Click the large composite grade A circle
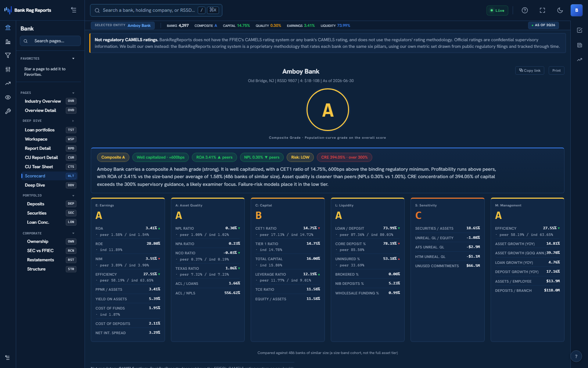The width and height of the screenshot is (588, 368). pos(327,110)
